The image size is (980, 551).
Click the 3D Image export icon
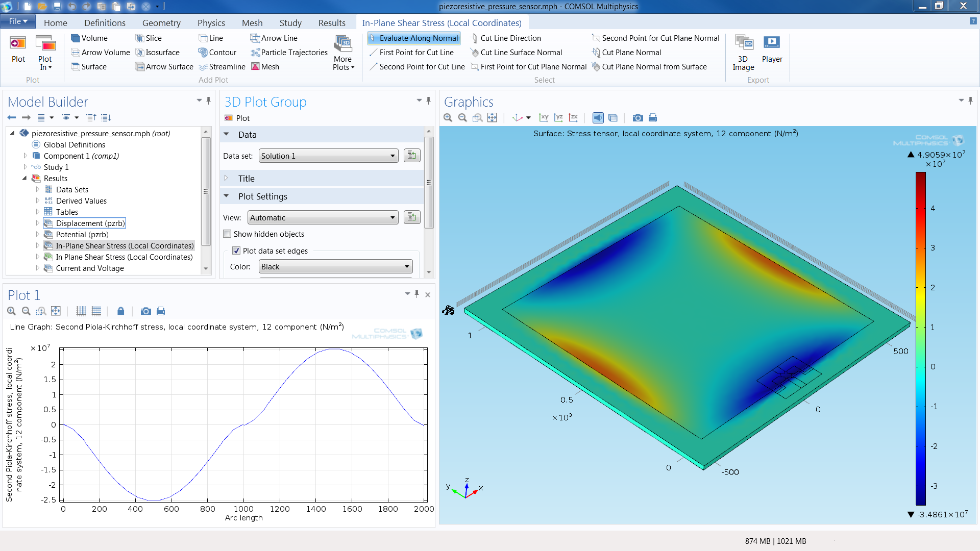pos(743,53)
